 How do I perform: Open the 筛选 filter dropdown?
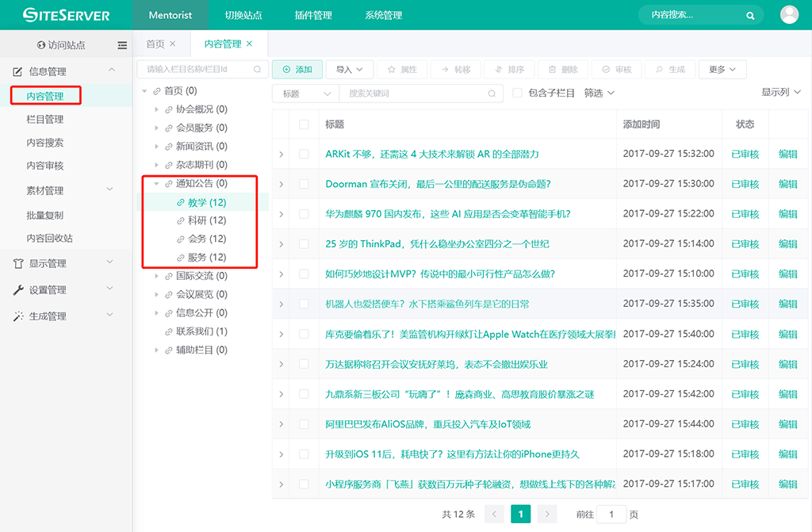point(599,93)
